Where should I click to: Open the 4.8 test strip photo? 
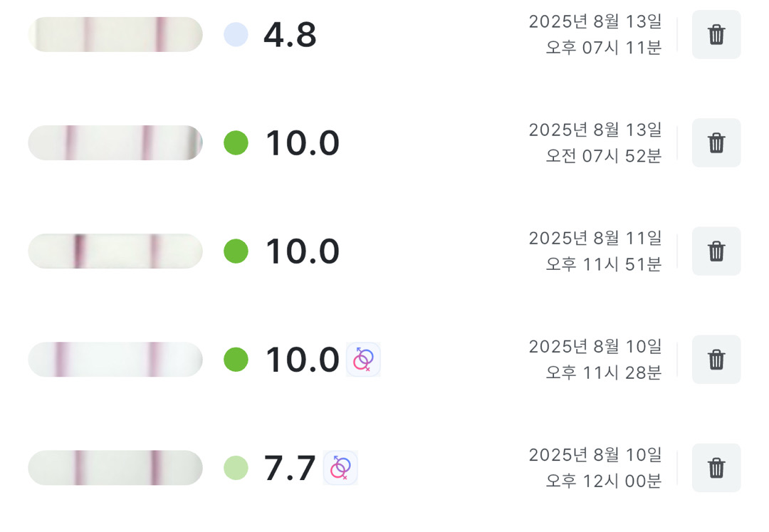(x=115, y=34)
